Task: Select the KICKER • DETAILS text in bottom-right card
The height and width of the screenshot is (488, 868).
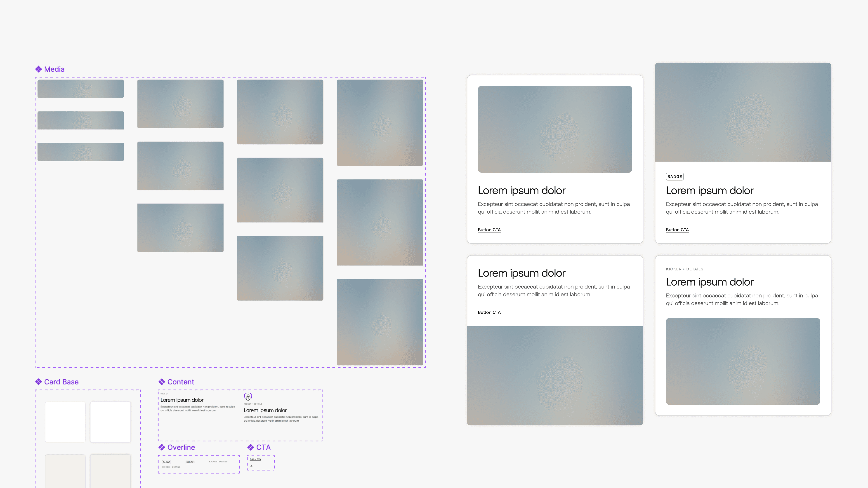Action: click(684, 269)
